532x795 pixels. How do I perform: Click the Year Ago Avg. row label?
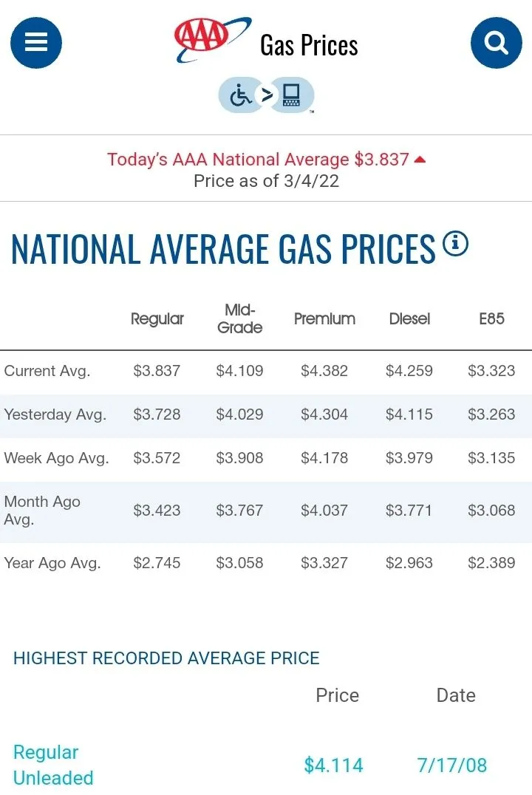[x=52, y=563]
